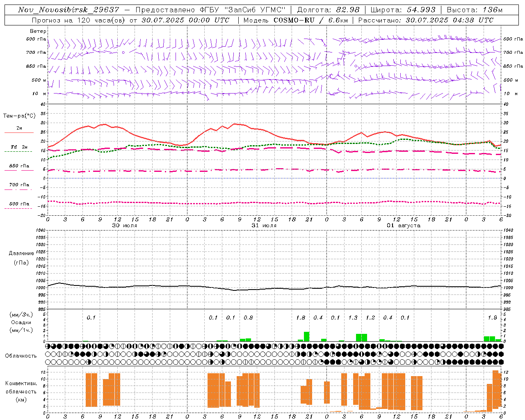
Task: Click the Рассчитано: 30.07.2025 04:38 UTC timestamp
Action: [x=426, y=20]
